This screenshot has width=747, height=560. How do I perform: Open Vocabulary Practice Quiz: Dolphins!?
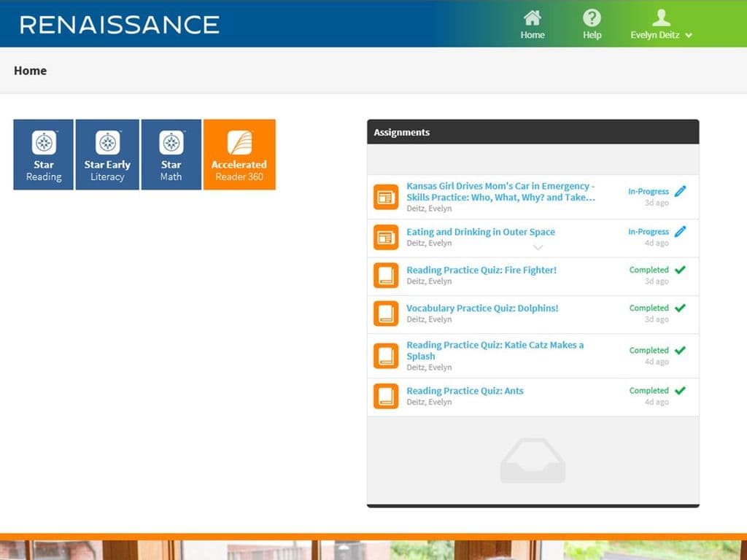pos(482,308)
